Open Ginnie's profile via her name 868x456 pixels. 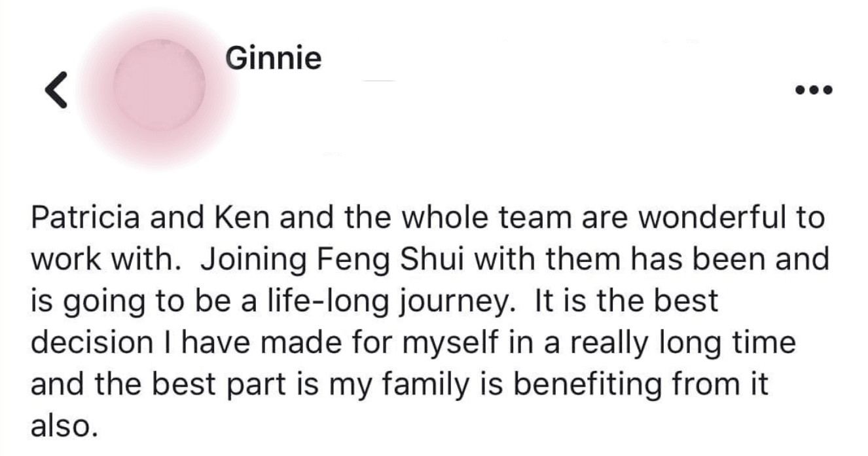[274, 58]
